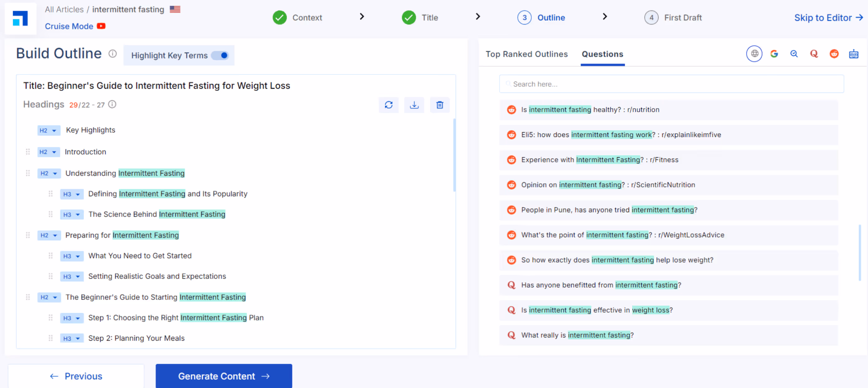Image resolution: width=868 pixels, height=388 pixels.
Task: Click the Scalenut logo icon
Action: 20,18
